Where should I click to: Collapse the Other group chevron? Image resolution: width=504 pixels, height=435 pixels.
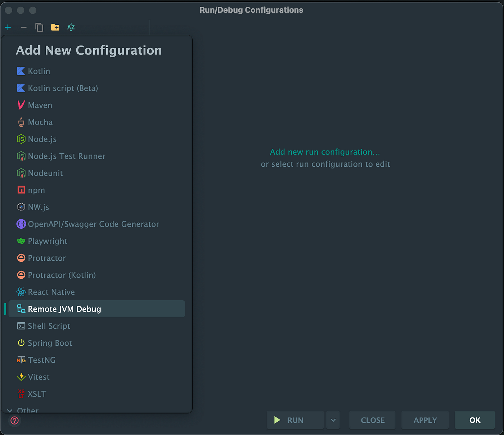pos(10,411)
